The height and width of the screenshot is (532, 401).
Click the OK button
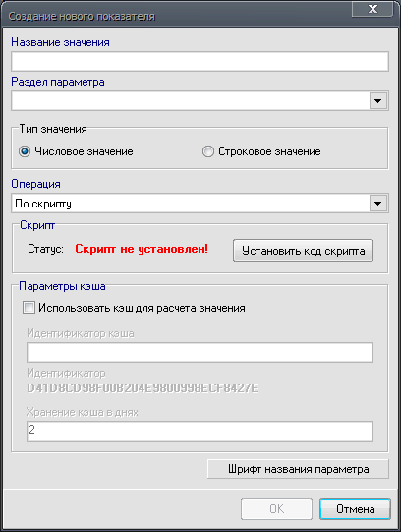[276, 509]
